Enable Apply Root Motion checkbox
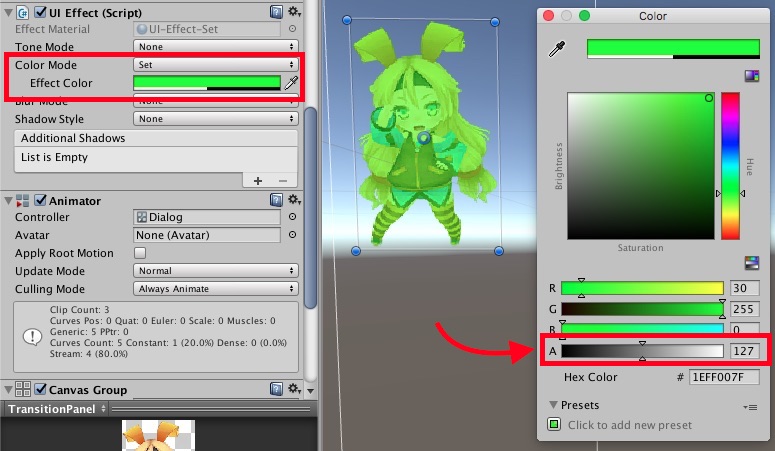 (x=140, y=253)
